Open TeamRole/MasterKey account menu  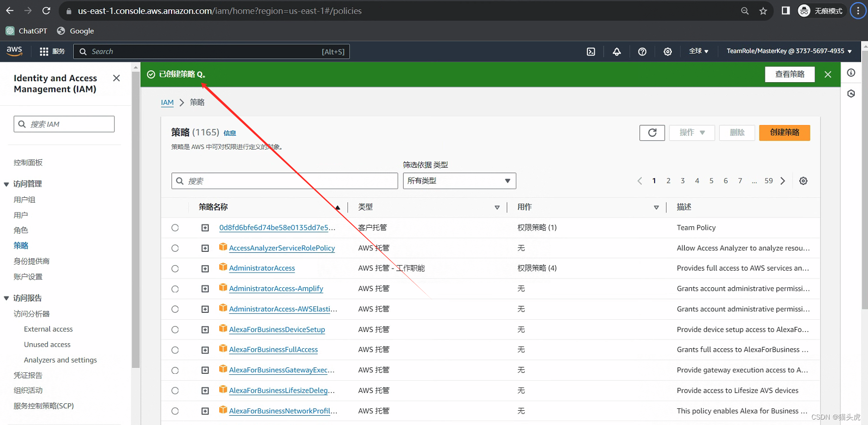[789, 51]
